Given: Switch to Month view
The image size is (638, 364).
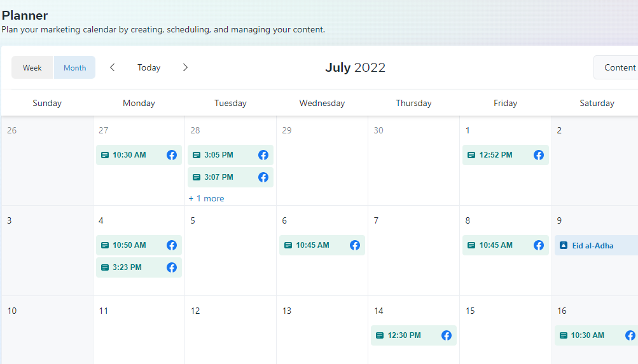Looking at the screenshot, I should coord(74,68).
